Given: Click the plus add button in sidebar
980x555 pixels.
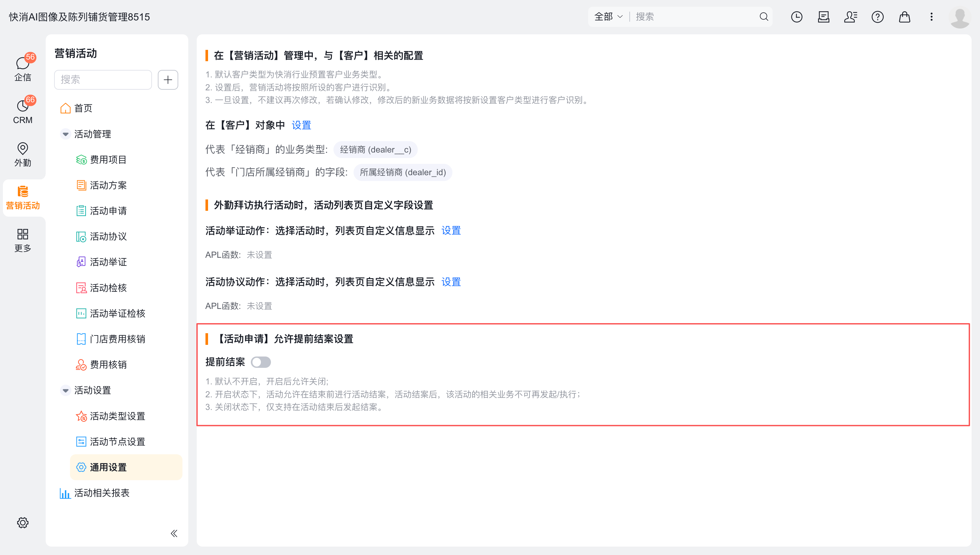Looking at the screenshot, I should click(x=168, y=80).
